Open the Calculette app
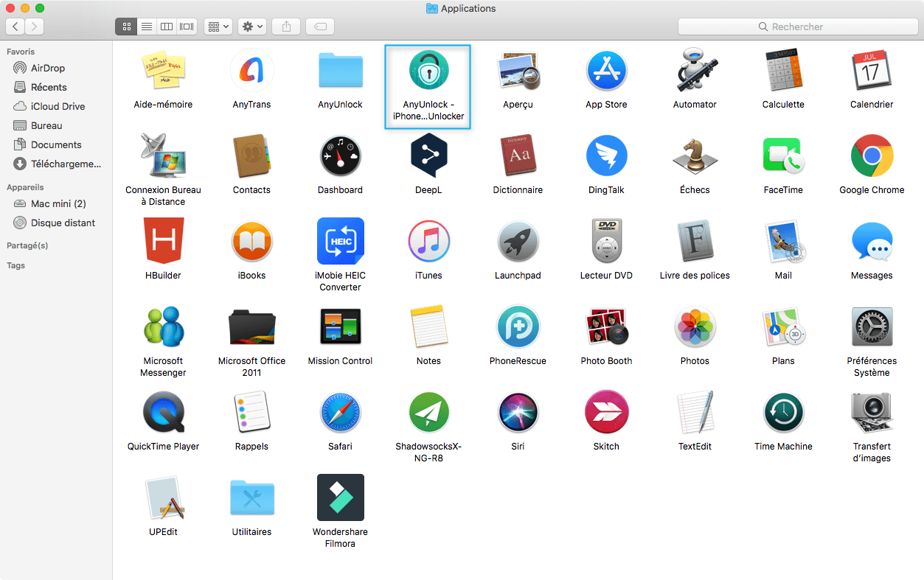The width and height of the screenshot is (924, 580). click(x=783, y=71)
